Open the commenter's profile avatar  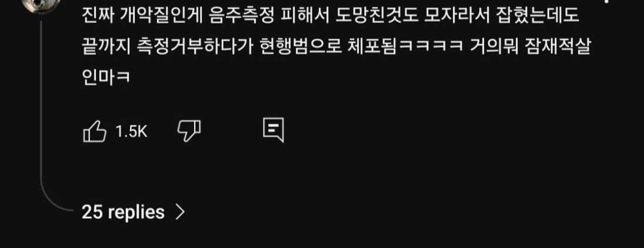coord(40,5)
